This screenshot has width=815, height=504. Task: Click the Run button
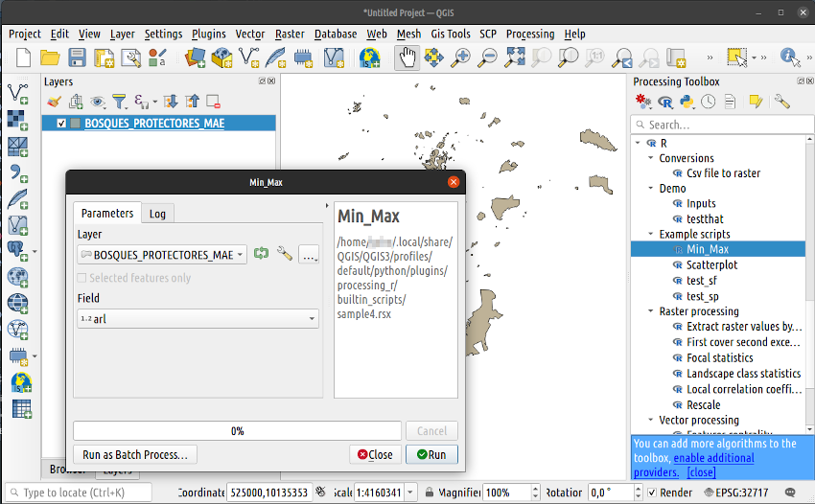[431, 454]
